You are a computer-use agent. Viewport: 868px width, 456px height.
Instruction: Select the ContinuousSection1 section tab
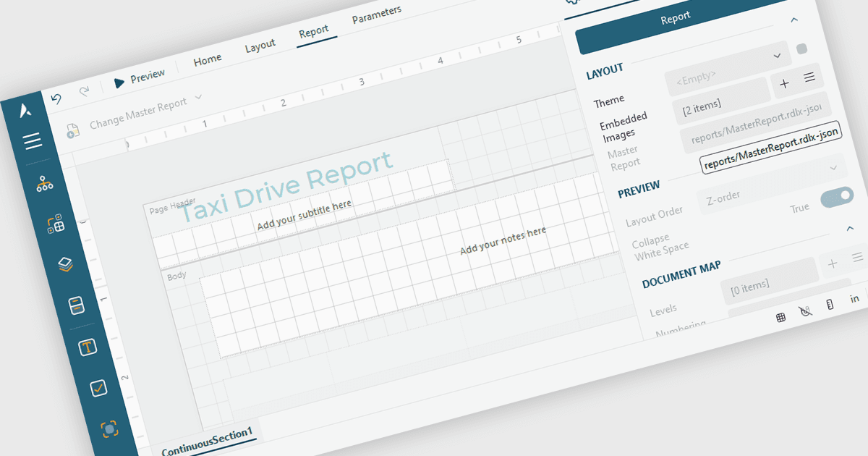coord(207,442)
